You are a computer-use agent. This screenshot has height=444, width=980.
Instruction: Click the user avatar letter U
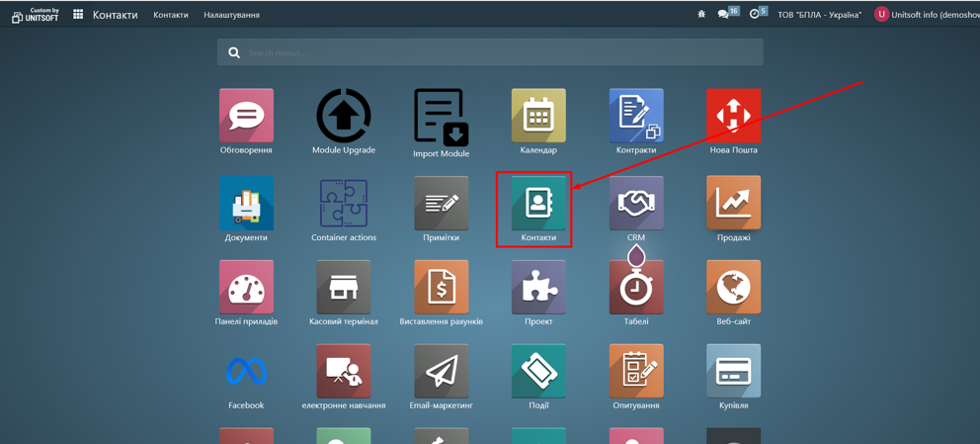coord(881,15)
